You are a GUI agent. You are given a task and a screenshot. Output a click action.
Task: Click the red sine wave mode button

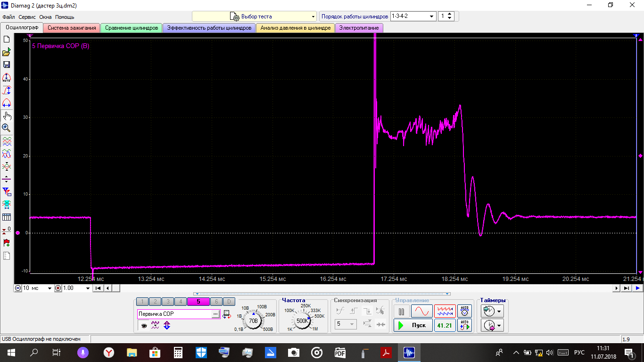click(x=421, y=311)
